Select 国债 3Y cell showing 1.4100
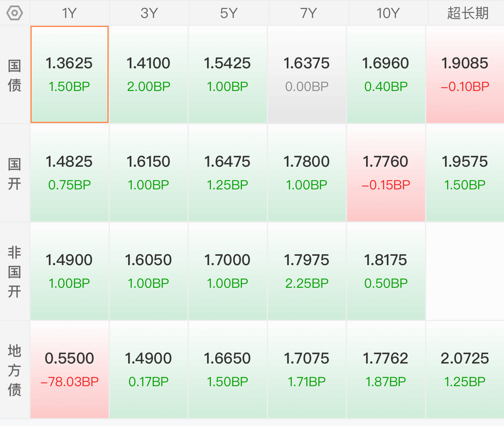The height and width of the screenshot is (426, 504). pyautogui.click(x=148, y=75)
